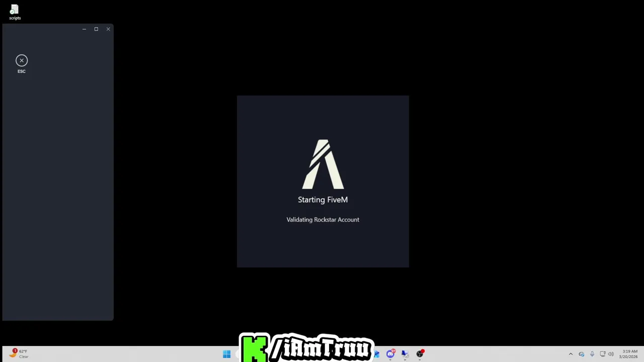This screenshot has width=644, height=362.
Task: Close the dark side panel window
Action: (108, 29)
